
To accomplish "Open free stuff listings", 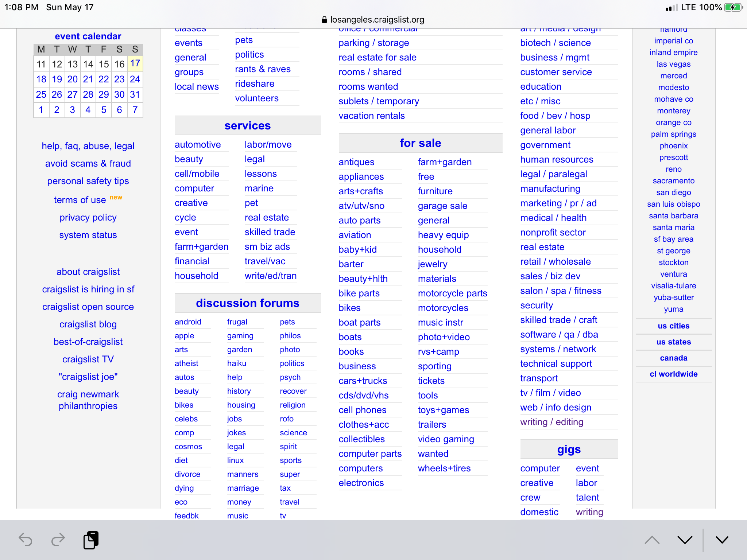I will click(426, 176).
